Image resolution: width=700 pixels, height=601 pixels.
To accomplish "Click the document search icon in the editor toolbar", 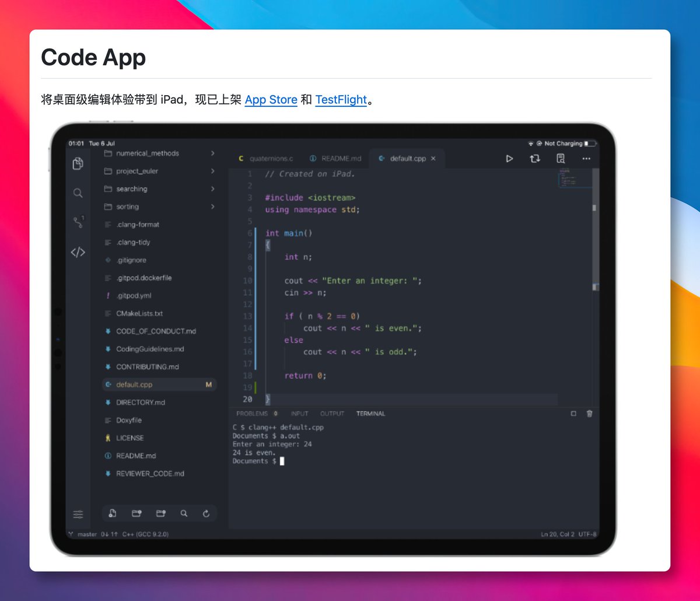I will point(561,159).
